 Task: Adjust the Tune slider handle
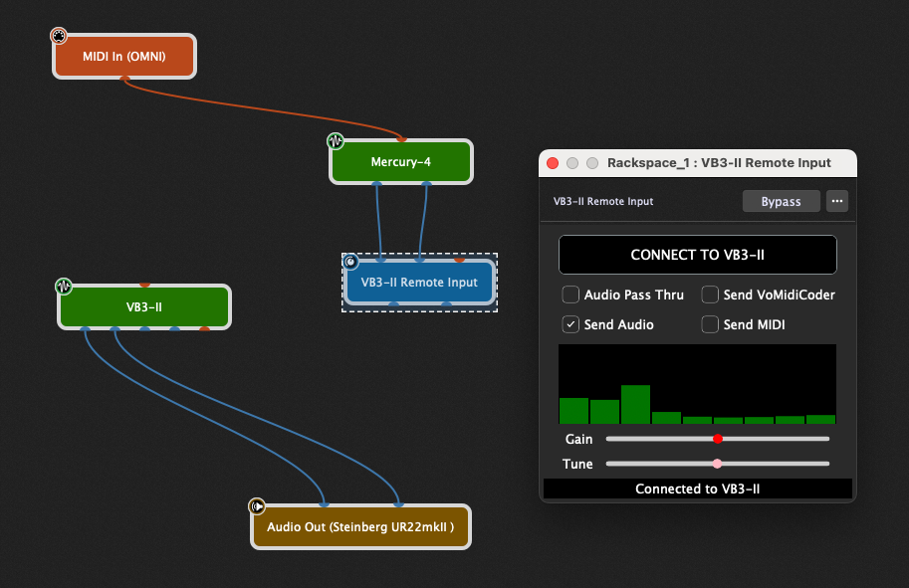click(718, 463)
